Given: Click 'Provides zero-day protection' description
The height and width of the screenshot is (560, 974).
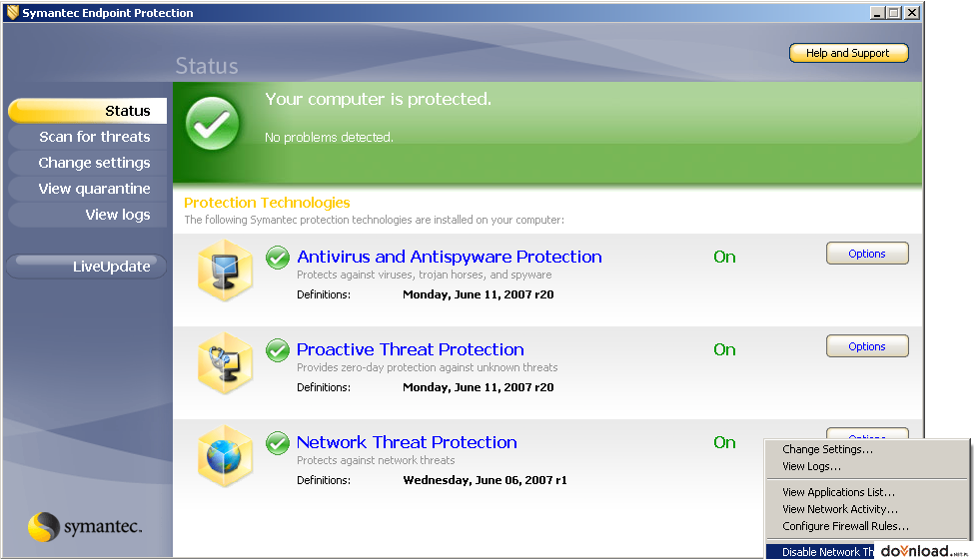Looking at the screenshot, I should point(428,367).
